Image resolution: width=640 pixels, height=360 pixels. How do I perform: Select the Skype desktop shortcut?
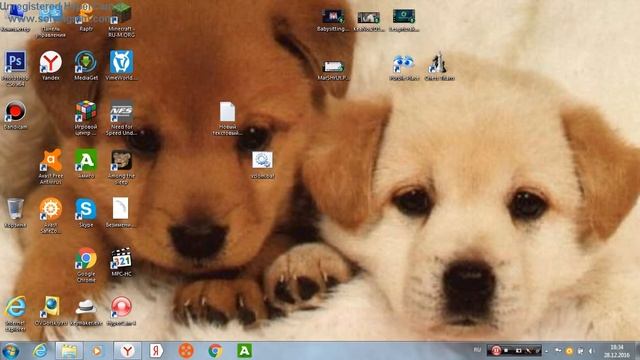coord(86,213)
